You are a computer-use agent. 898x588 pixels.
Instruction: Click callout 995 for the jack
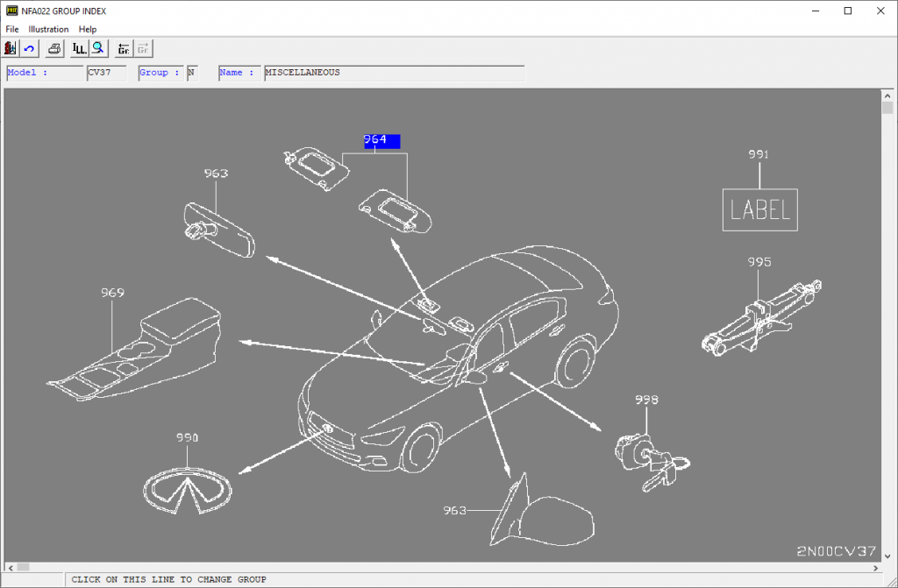[758, 261]
